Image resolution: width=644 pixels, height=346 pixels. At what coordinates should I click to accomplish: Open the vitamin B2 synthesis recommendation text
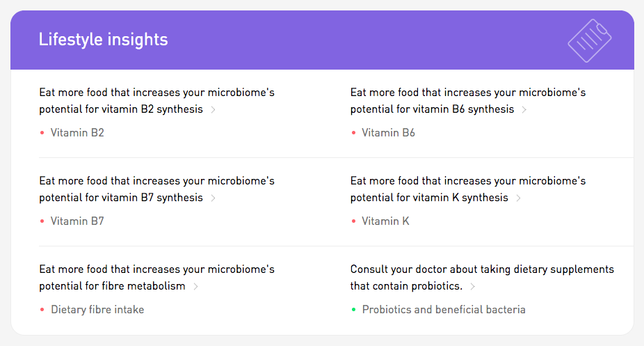click(156, 100)
